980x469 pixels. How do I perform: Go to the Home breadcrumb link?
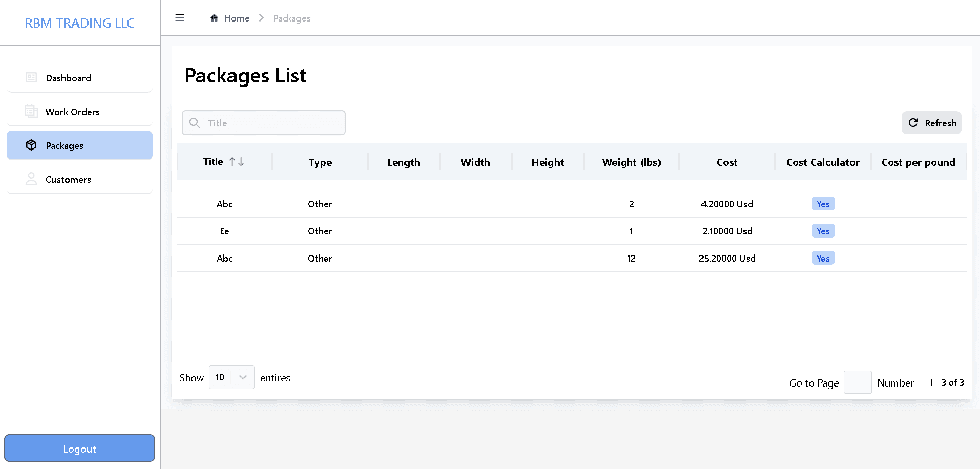pos(237,18)
